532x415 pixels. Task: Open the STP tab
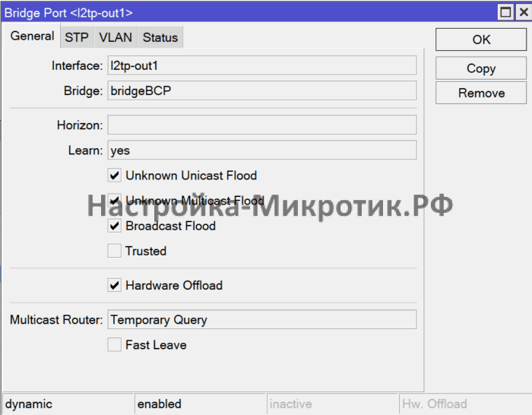point(77,37)
